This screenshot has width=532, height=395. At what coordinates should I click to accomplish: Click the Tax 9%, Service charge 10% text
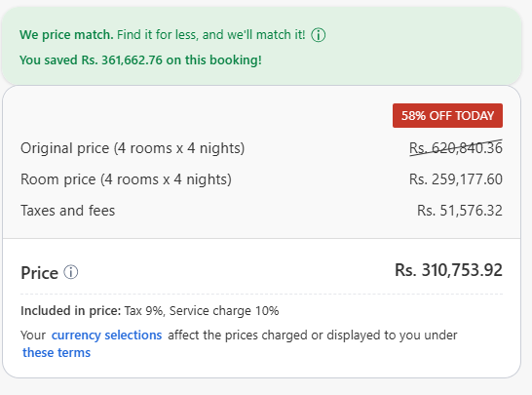pos(202,311)
